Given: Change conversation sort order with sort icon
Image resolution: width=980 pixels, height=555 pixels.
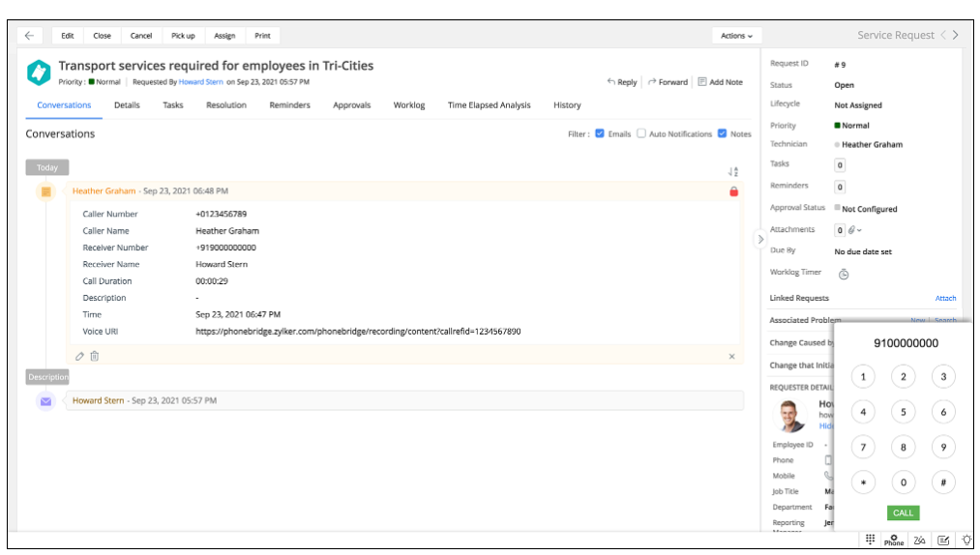Looking at the screenshot, I should (732, 171).
